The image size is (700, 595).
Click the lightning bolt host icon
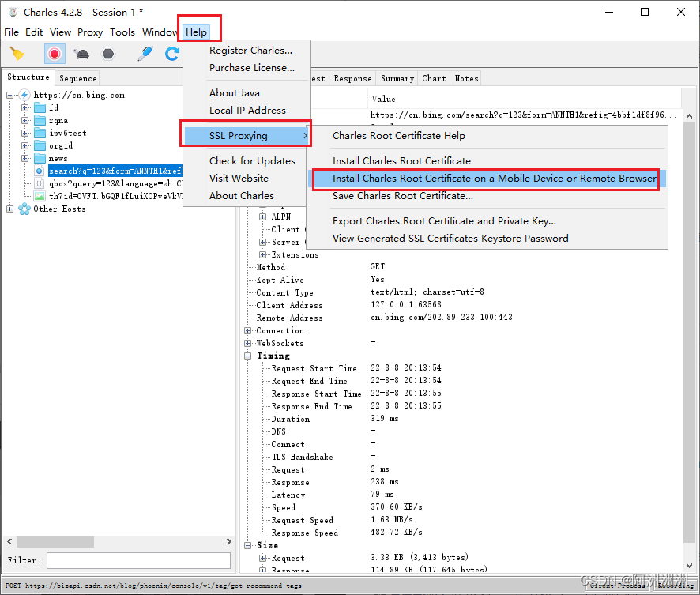pyautogui.click(x=24, y=95)
